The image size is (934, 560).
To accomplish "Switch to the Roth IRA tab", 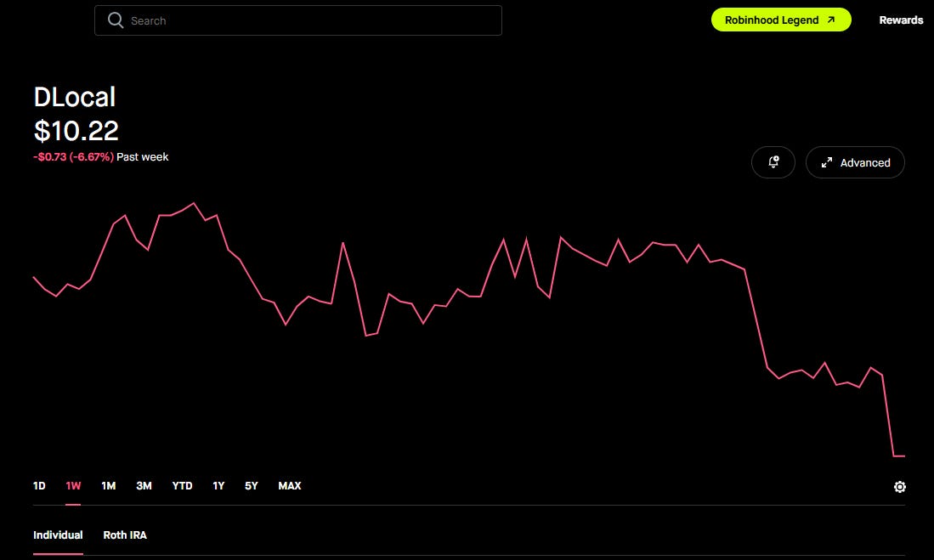I will tap(124, 535).
